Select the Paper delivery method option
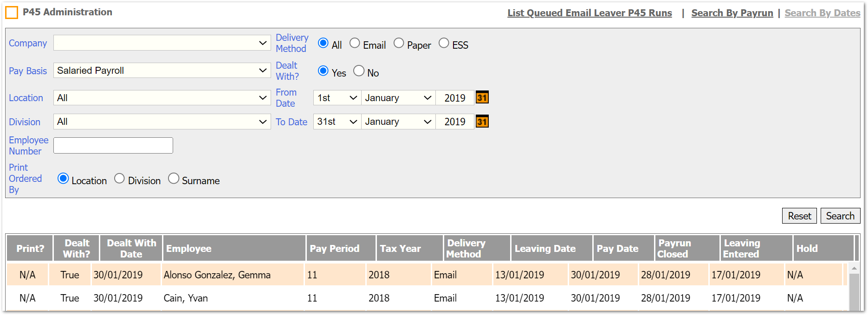Viewport: 868px width, 315px height. pos(399,43)
